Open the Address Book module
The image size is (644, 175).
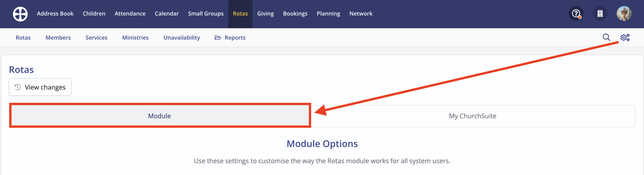(55, 13)
